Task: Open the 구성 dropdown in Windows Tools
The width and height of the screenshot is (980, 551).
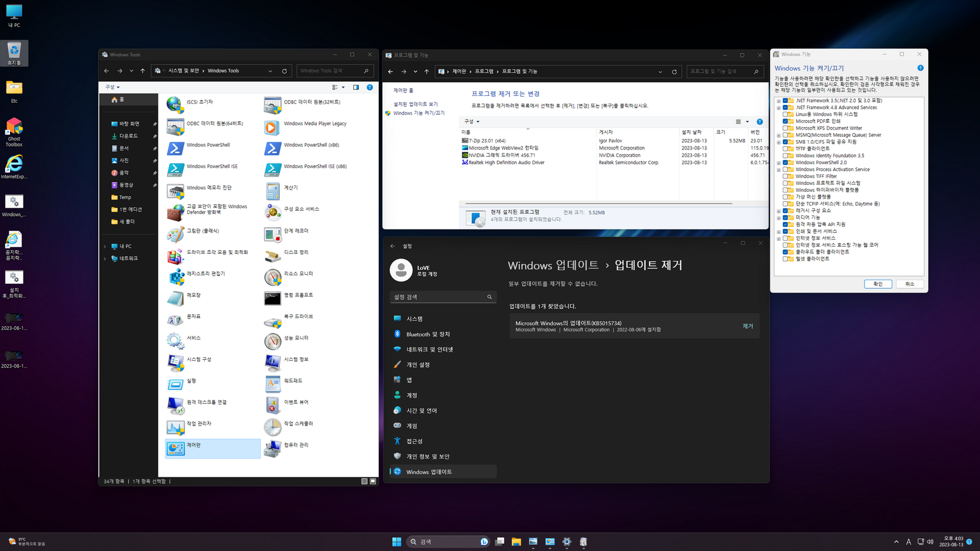Action: tap(112, 87)
